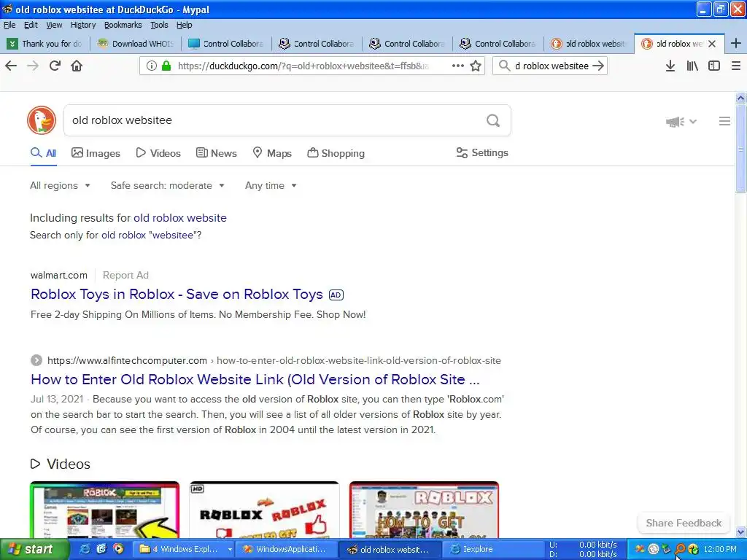Click the page vertical scrollbar thumb
This screenshot has height=560, width=747.
click(740, 148)
